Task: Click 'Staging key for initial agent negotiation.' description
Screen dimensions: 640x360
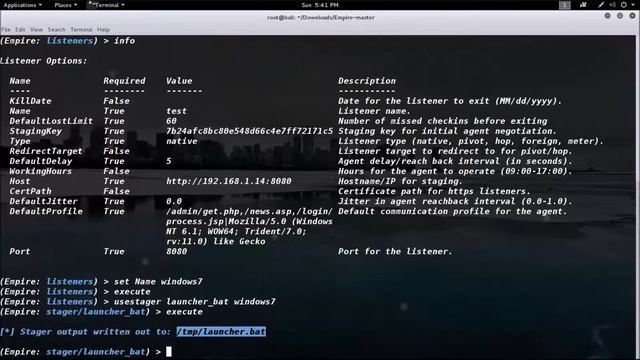Action: click(x=447, y=131)
